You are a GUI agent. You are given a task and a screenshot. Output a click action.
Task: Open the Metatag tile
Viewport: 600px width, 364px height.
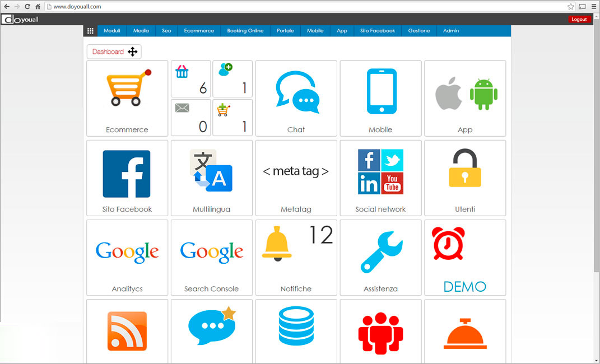[296, 178]
